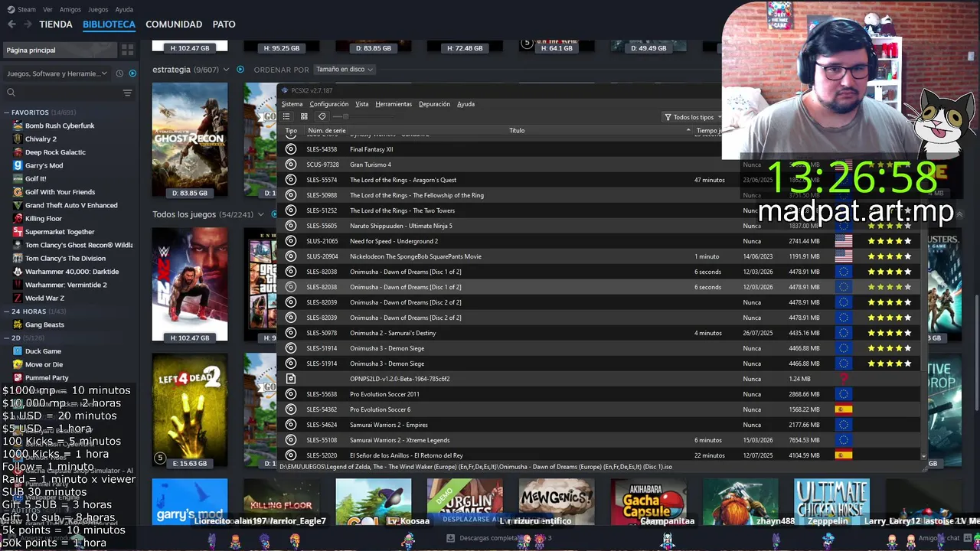980x551 pixels.
Task: Click the Steam logo in top menu
Action: (x=11, y=9)
